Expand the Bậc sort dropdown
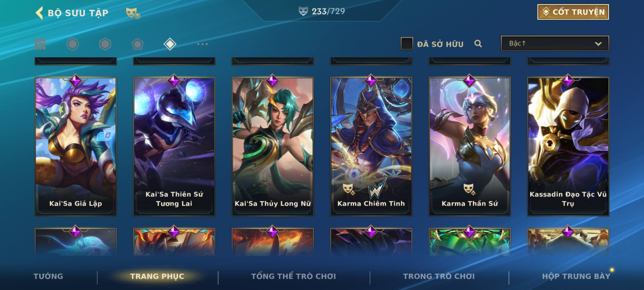Image resolution: width=644 pixels, height=290 pixels. coord(555,43)
